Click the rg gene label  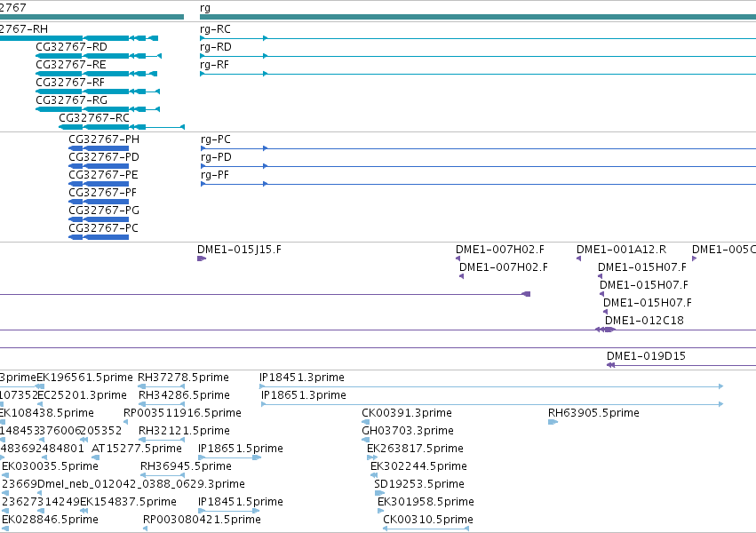tap(205, 8)
